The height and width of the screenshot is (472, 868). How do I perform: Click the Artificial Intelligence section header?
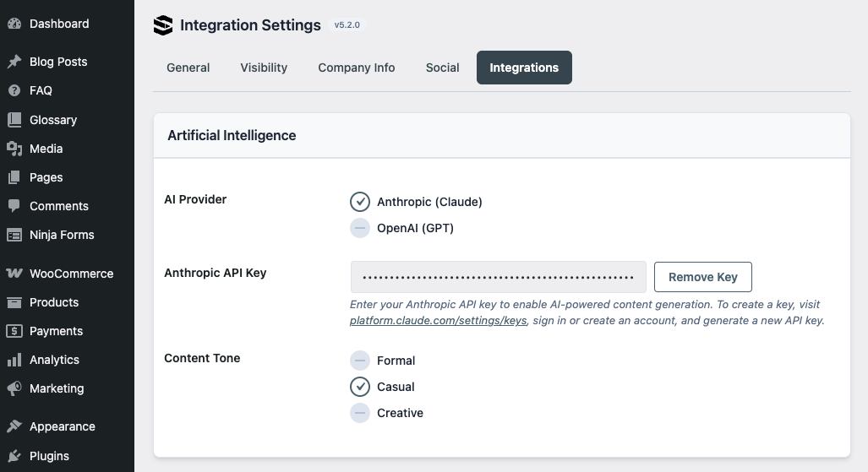click(x=232, y=136)
